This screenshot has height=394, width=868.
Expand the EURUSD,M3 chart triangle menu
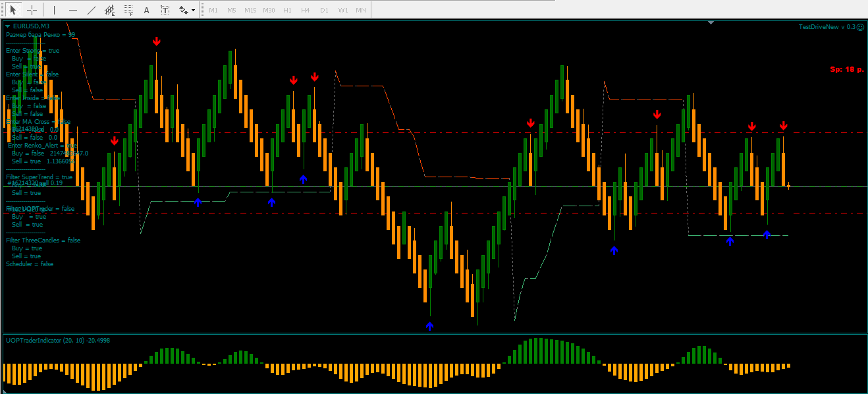pos(8,26)
